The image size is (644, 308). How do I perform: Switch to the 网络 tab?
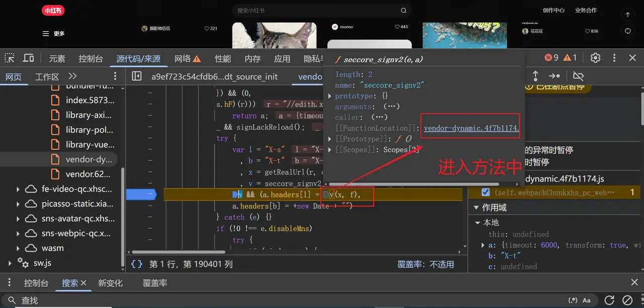(x=187, y=58)
